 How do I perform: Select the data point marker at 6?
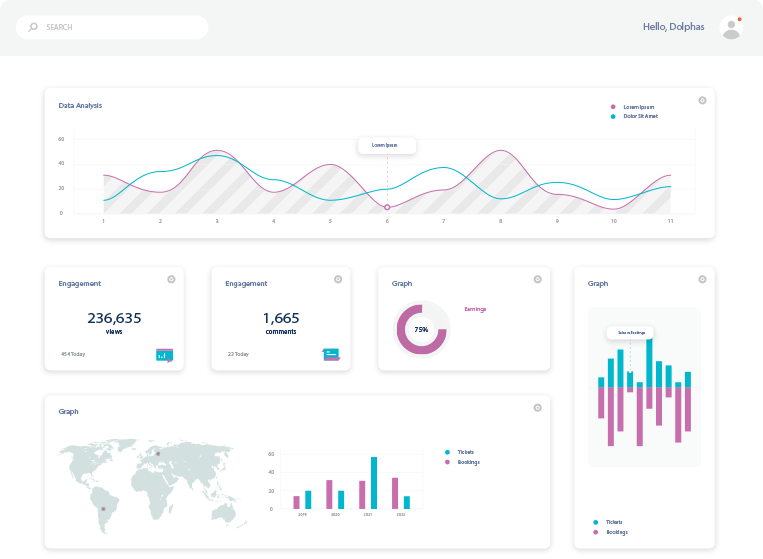[x=387, y=207]
